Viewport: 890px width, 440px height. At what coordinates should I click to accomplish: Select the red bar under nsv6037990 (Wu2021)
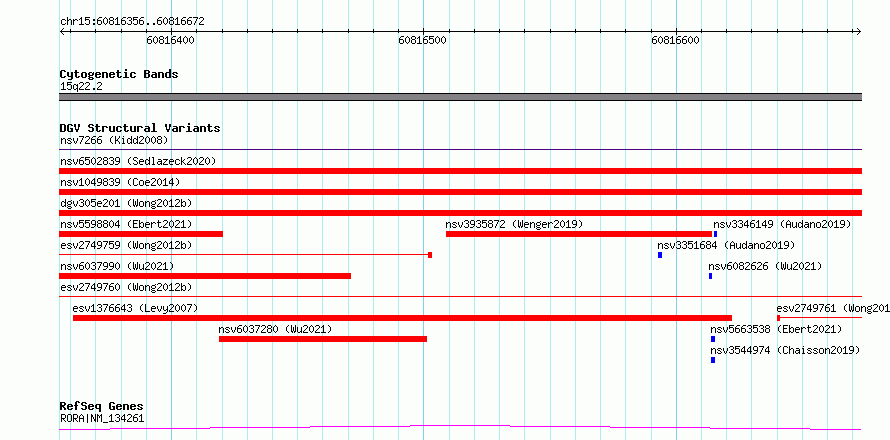pos(205,276)
